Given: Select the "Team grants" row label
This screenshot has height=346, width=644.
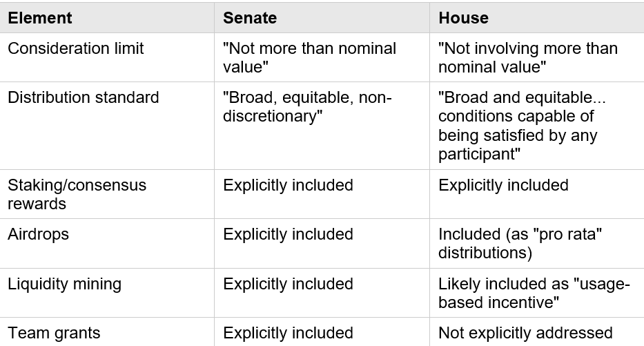Looking at the screenshot, I should (x=54, y=333).
